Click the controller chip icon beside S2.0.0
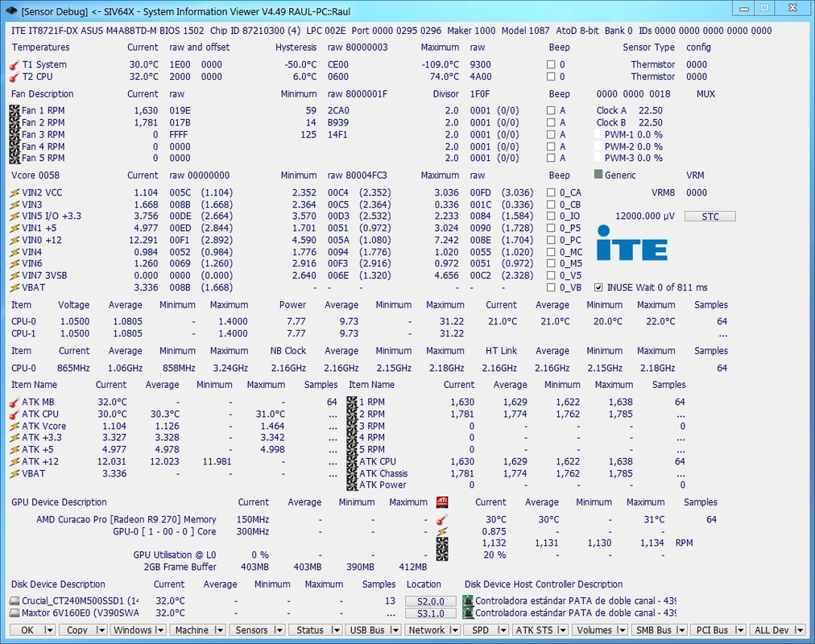Image resolution: width=815 pixels, height=644 pixels. point(468,601)
